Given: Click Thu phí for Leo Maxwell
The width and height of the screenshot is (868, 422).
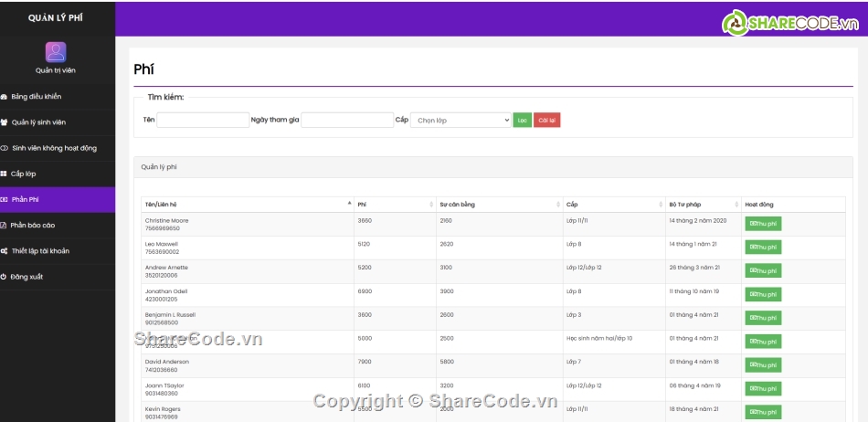Looking at the screenshot, I should pyautogui.click(x=763, y=248).
